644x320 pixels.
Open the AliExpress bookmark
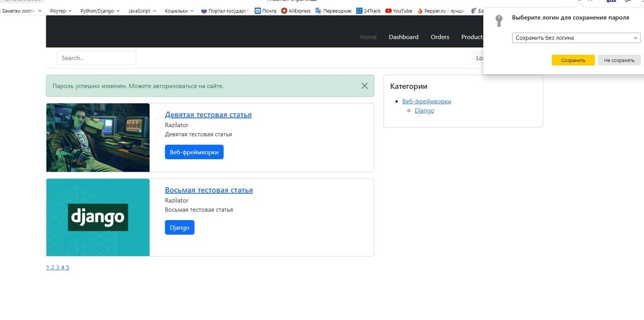tap(296, 11)
